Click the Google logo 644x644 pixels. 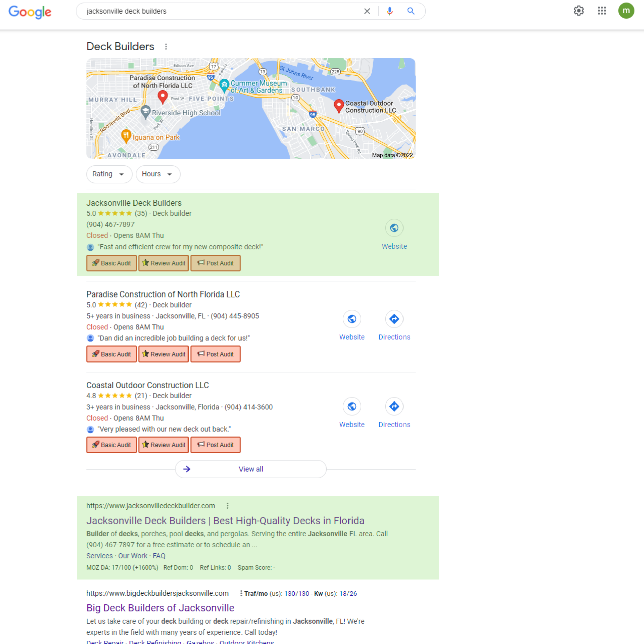coord(30,12)
